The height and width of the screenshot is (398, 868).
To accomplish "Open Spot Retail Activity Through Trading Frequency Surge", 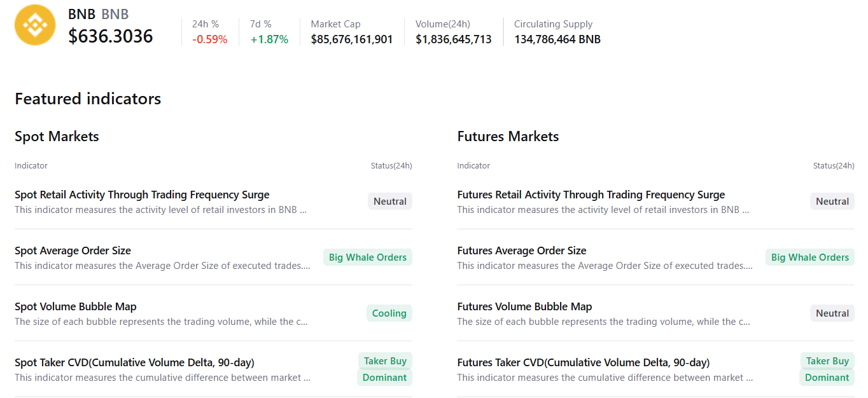I will pos(142,195).
